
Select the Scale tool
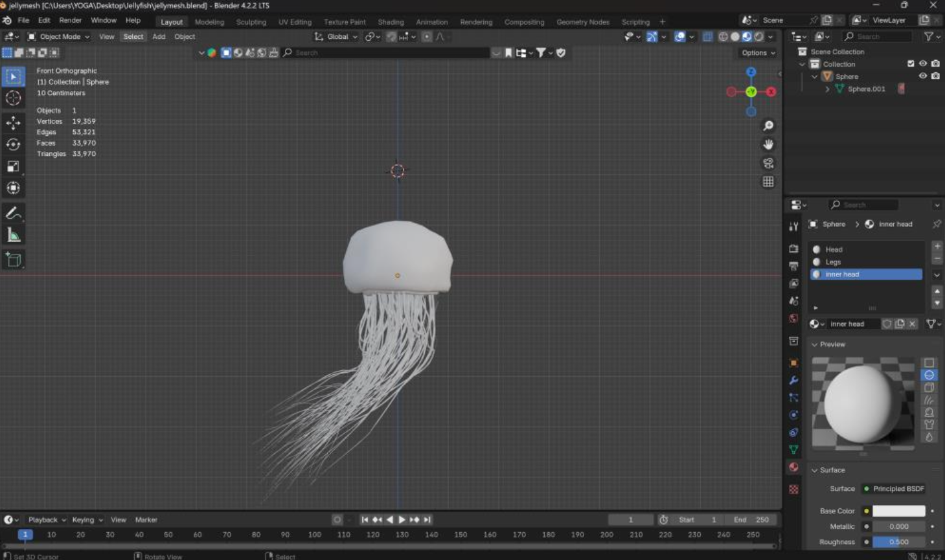tap(13, 166)
